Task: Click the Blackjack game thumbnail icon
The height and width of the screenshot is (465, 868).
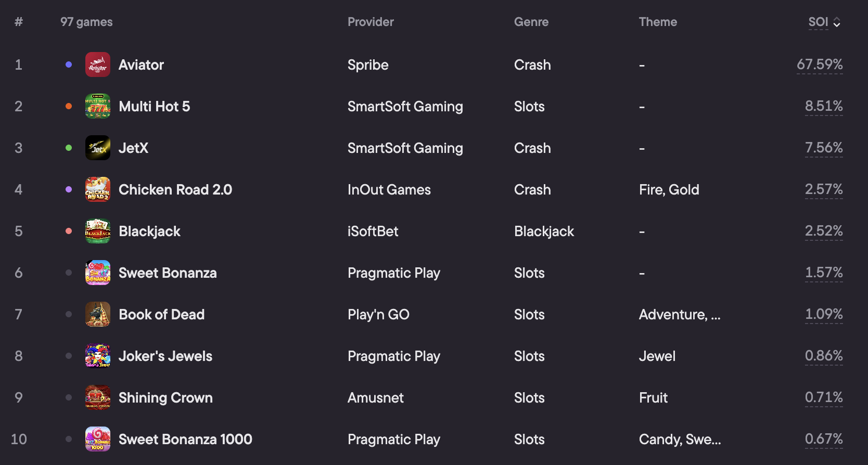Action: [98, 231]
